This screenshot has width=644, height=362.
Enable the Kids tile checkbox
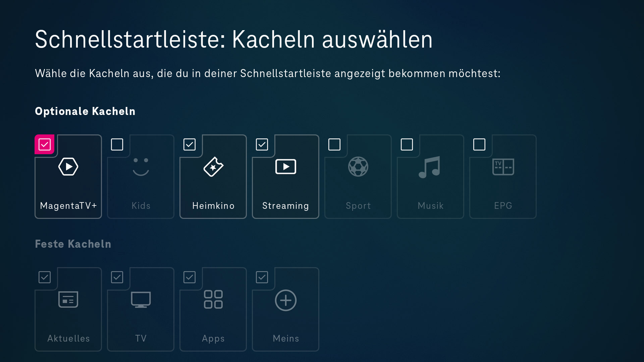[117, 144]
